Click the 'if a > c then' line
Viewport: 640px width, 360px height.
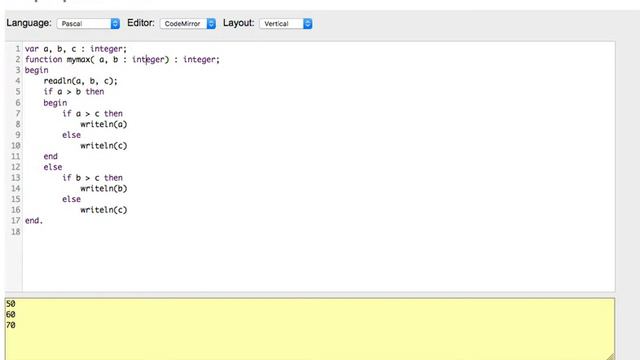(92, 113)
